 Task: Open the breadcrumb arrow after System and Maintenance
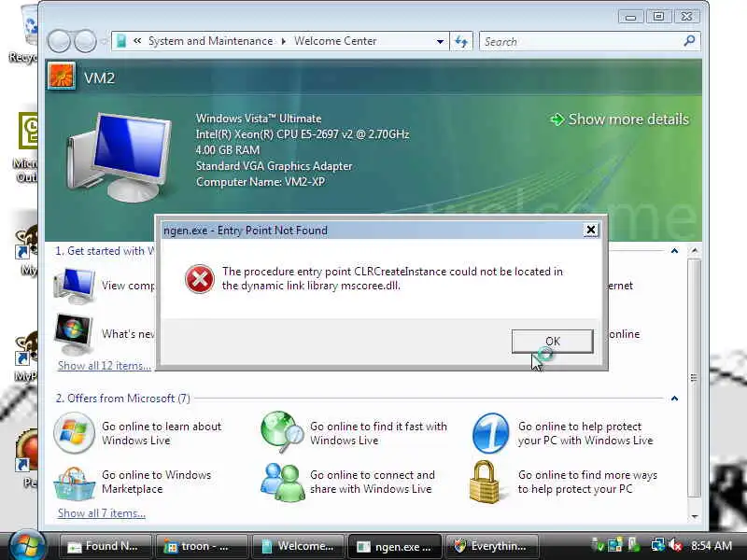click(x=284, y=41)
